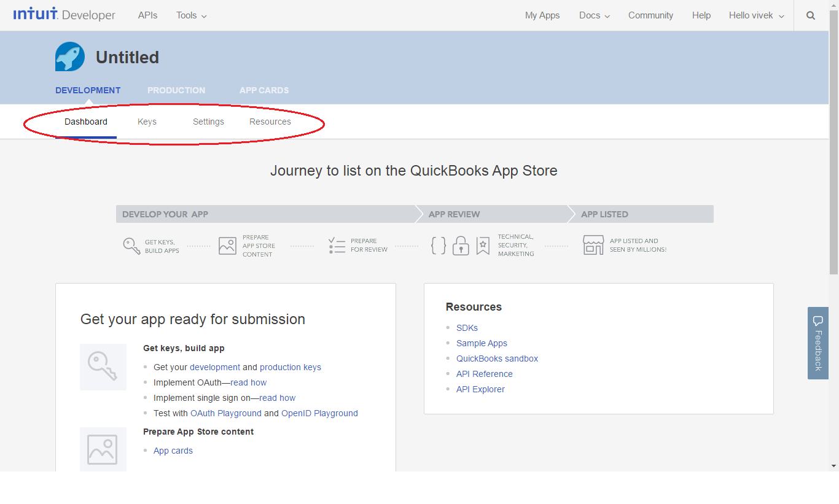The width and height of the screenshot is (839, 504).
Task: Click the Intuit Developer logo
Action: [x=64, y=15]
